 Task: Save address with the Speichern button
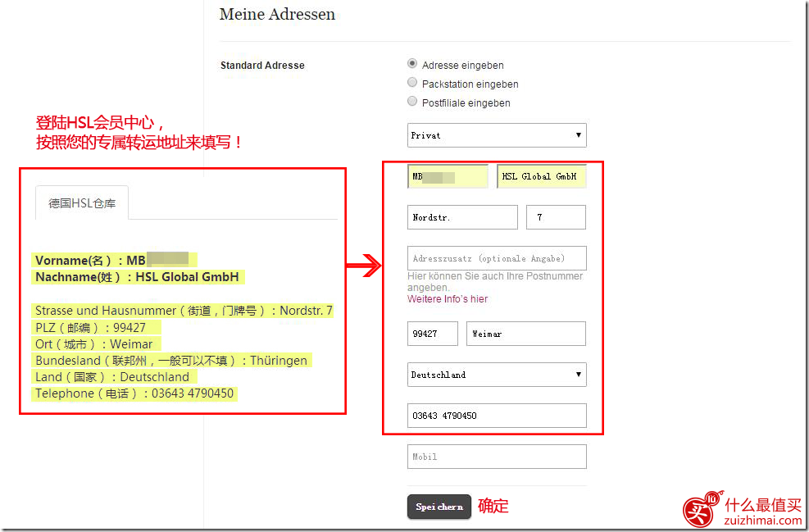pyautogui.click(x=439, y=507)
